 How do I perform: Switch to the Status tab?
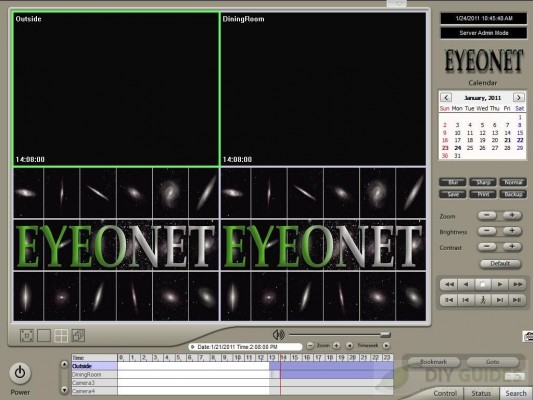click(x=481, y=393)
